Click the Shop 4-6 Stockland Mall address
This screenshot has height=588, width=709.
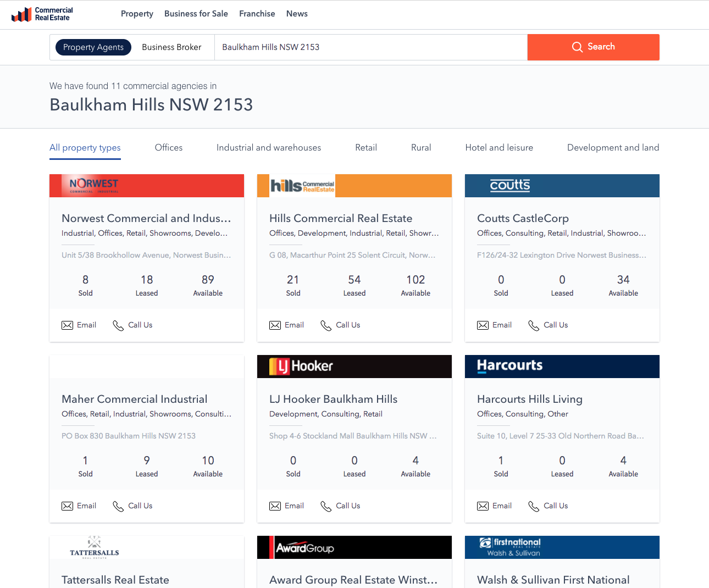point(353,436)
